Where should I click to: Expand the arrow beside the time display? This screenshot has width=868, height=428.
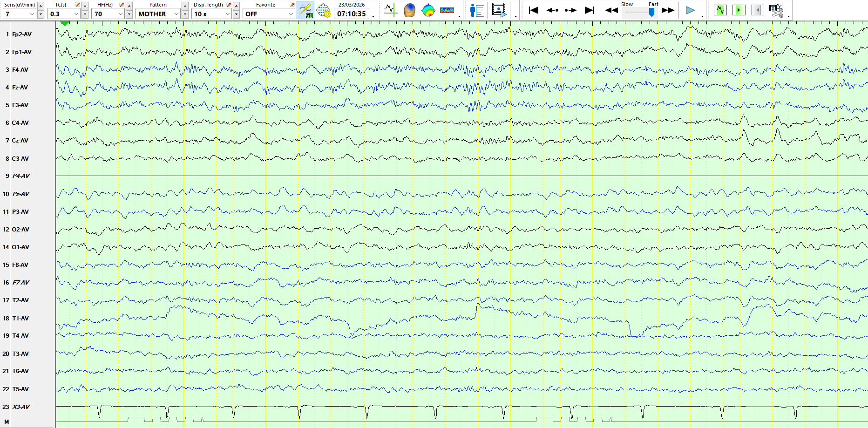[373, 16]
